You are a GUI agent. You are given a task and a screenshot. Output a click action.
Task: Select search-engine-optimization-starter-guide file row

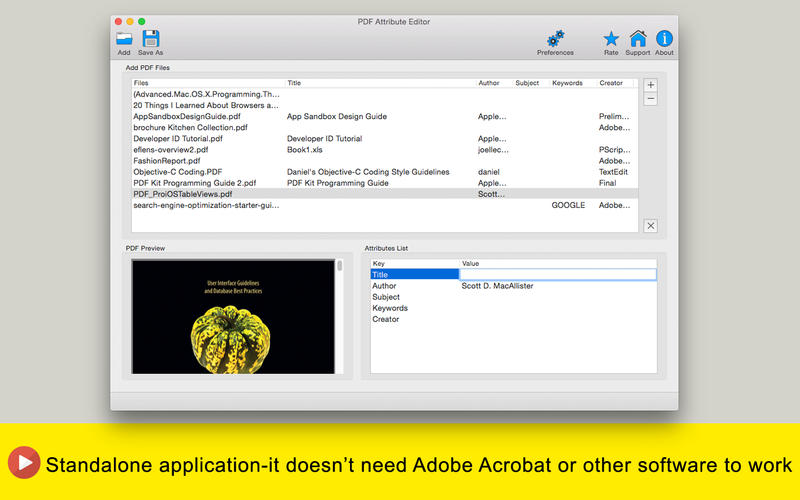385,205
